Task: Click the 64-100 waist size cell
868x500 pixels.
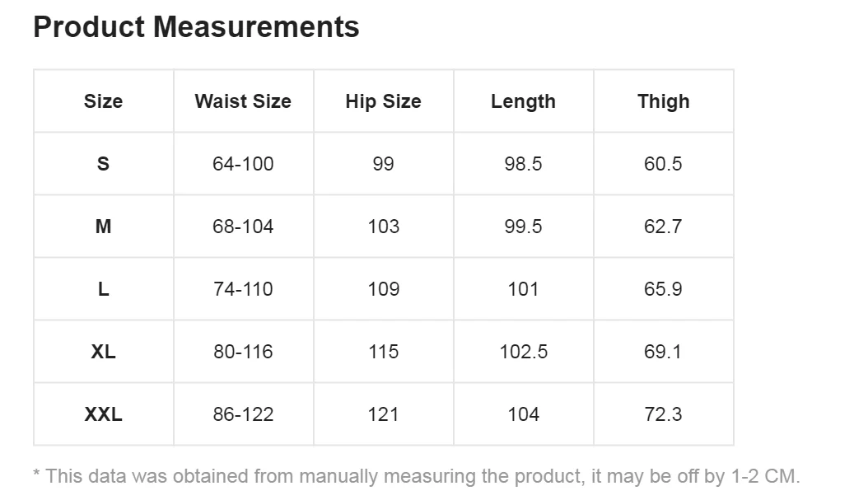Action: [243, 164]
